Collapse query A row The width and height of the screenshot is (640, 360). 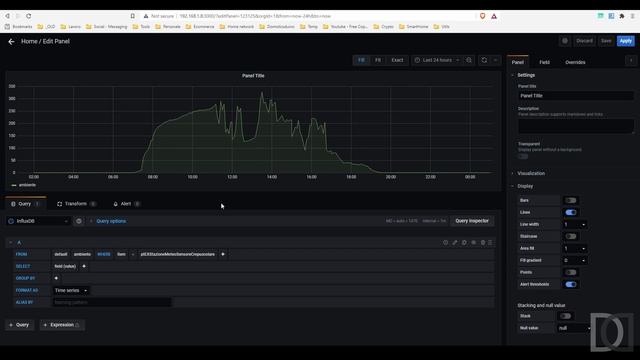tap(11, 242)
